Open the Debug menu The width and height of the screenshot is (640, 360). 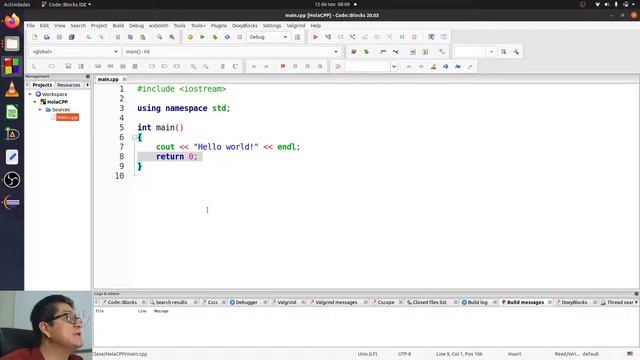click(x=136, y=26)
